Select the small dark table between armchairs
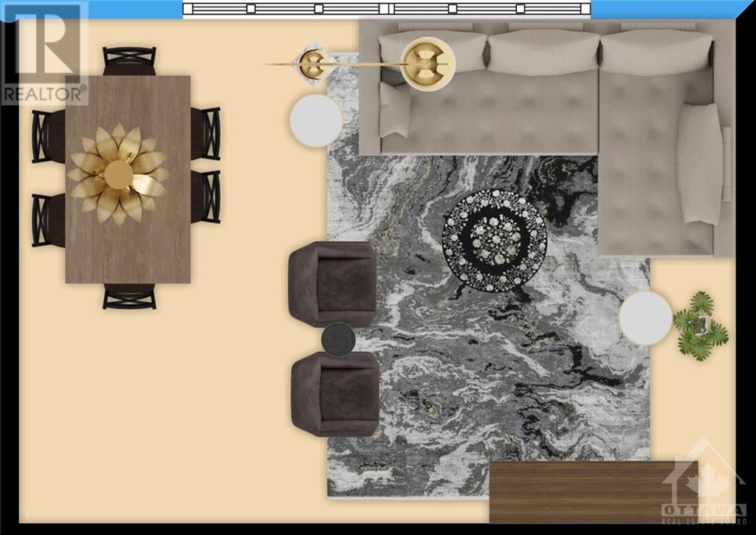This screenshot has width=756, height=535. pyautogui.click(x=338, y=339)
